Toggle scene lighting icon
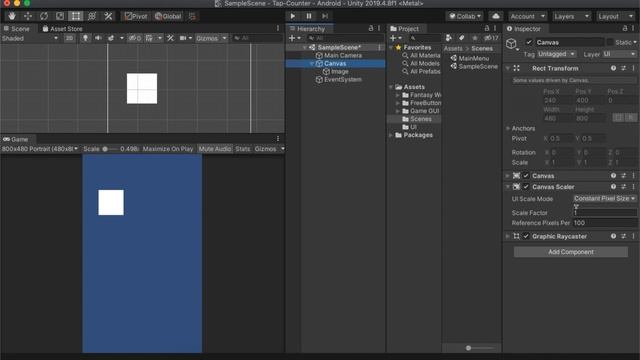 click(85, 38)
